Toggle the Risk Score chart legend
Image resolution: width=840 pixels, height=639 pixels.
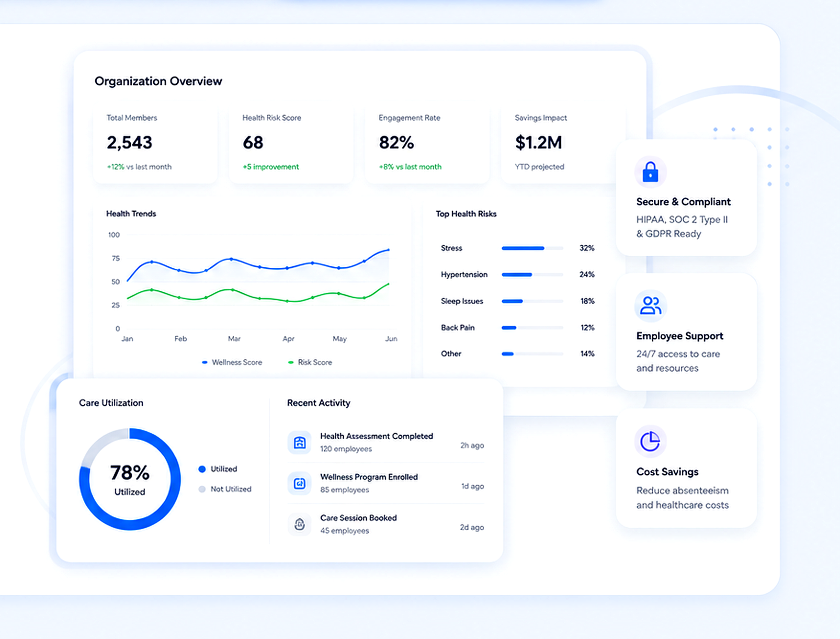(x=310, y=363)
